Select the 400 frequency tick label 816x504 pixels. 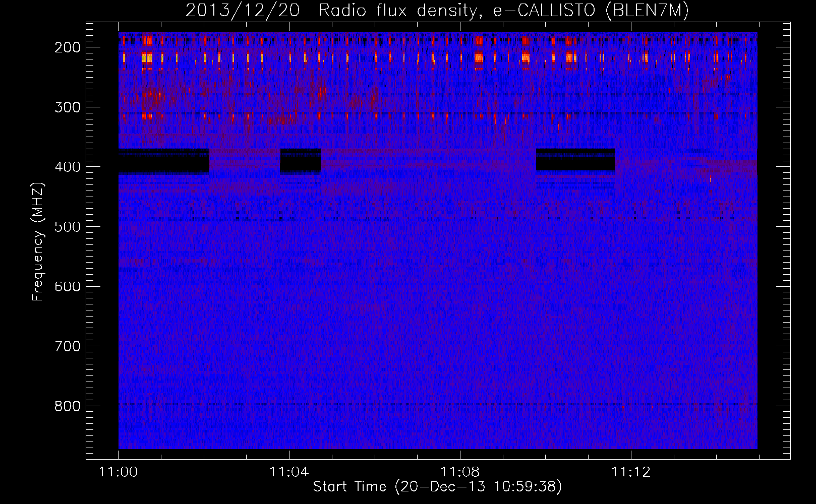click(x=68, y=167)
